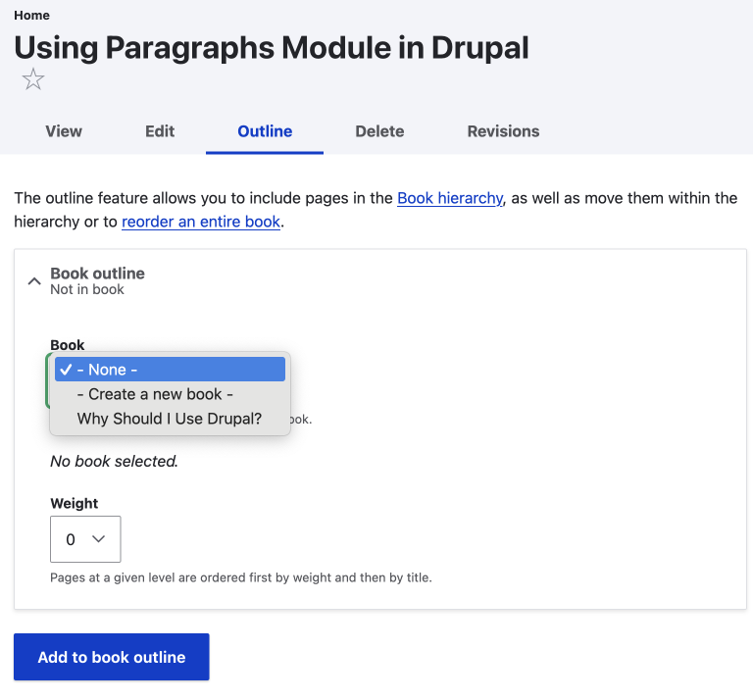Open the Edit tab

160,131
